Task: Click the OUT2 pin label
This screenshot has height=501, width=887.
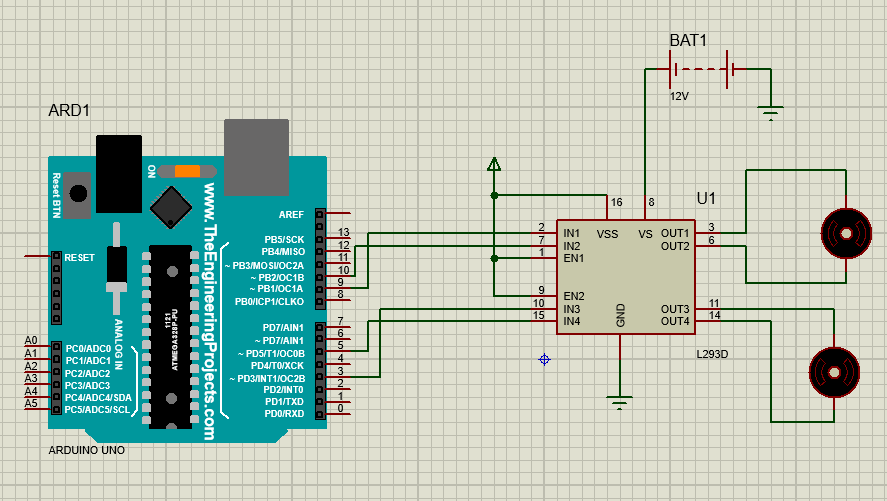Action: tap(675, 246)
